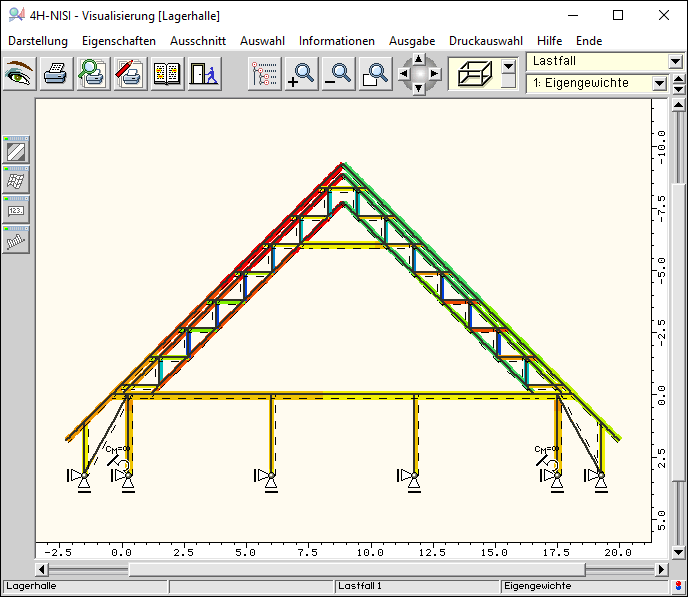
Task: Click the printer icon in toolbar
Action: pos(56,74)
